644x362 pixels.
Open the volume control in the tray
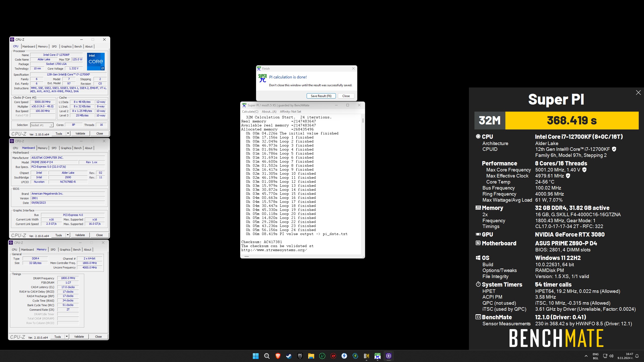point(611,356)
